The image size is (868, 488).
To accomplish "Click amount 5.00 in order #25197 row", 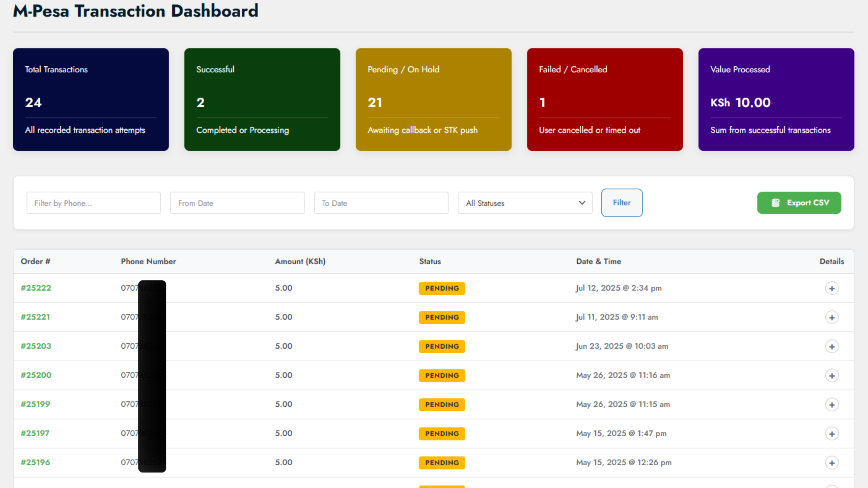I will coord(284,433).
